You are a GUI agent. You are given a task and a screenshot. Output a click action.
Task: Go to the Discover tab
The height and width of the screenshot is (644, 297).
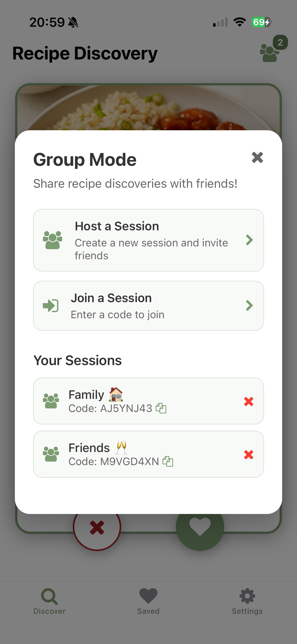point(49,601)
